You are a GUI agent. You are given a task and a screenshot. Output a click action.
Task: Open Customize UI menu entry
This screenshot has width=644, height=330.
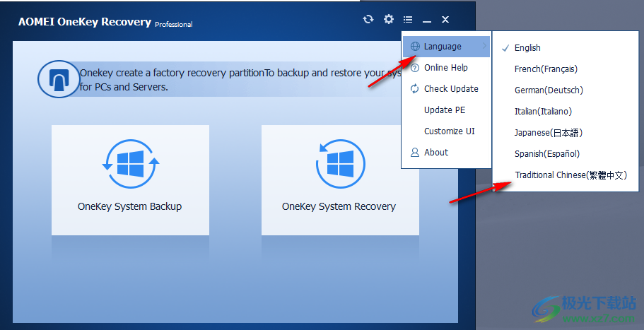(x=446, y=131)
